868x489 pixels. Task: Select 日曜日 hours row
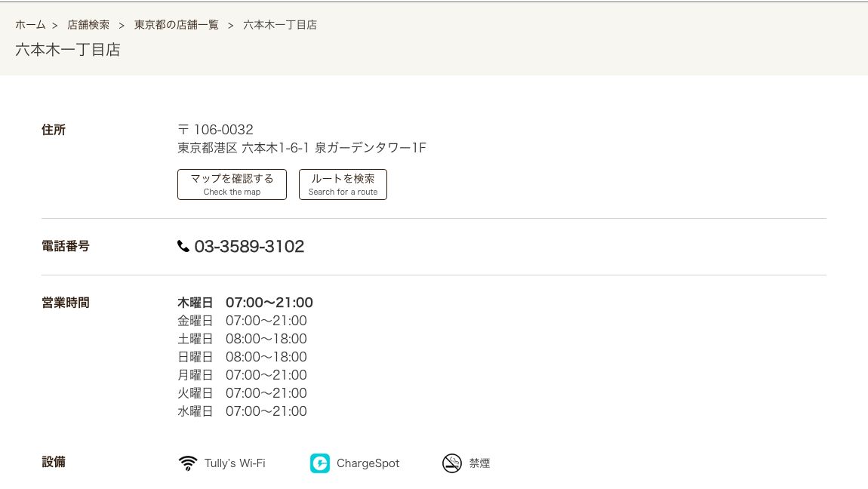point(242,357)
